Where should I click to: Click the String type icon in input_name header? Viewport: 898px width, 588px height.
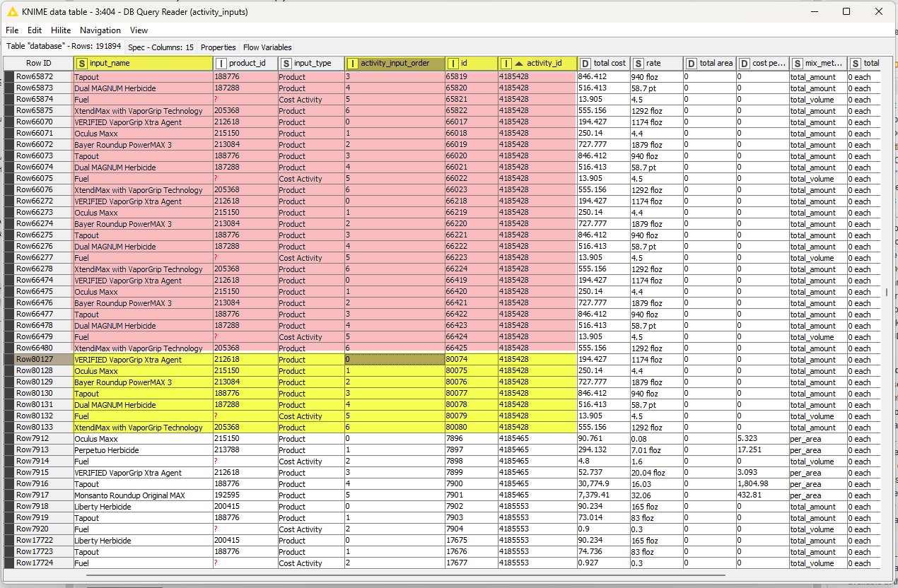82,64
